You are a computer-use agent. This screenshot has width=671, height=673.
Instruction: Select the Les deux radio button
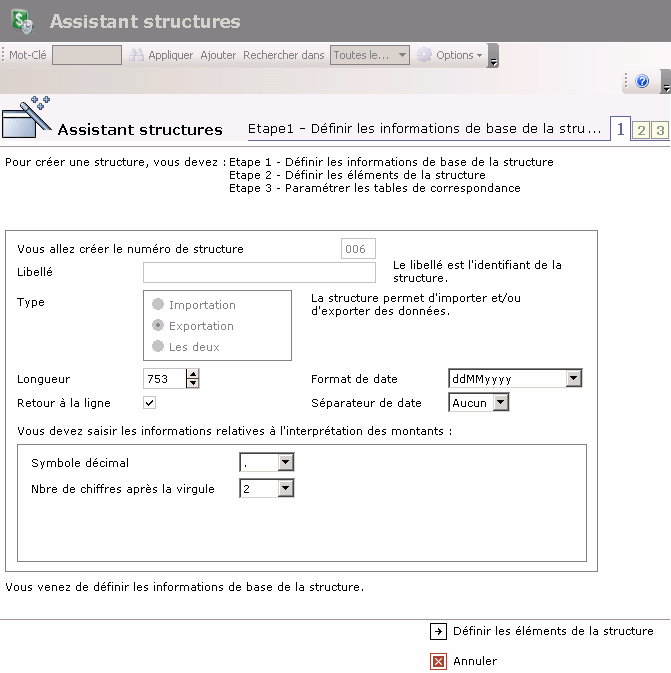pyautogui.click(x=158, y=347)
